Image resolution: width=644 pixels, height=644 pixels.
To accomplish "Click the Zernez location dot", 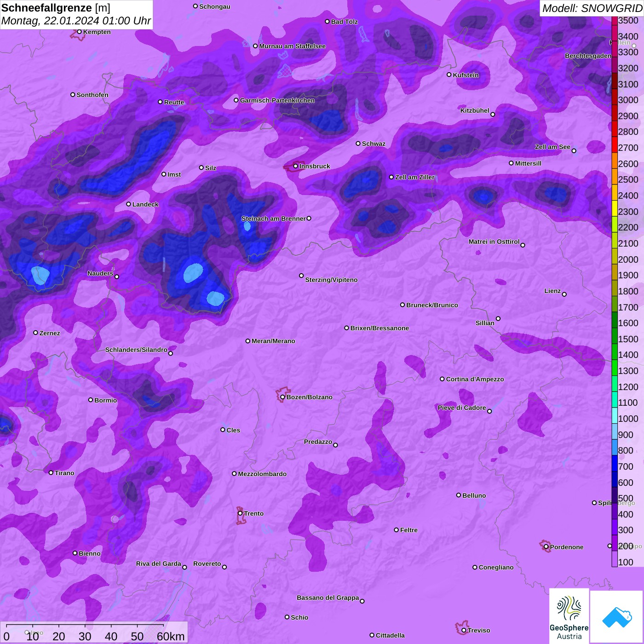I will (35, 333).
